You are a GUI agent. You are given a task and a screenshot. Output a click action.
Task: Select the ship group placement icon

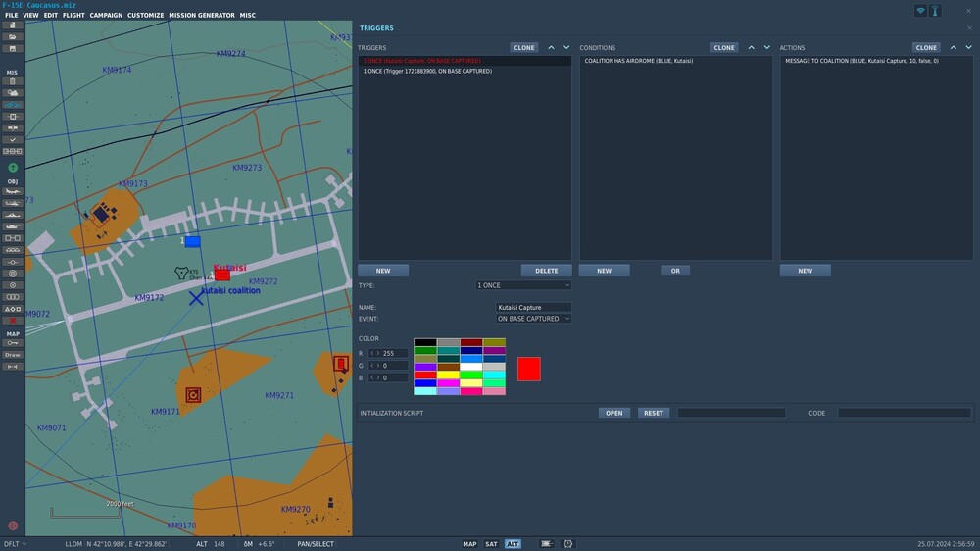coord(13,215)
